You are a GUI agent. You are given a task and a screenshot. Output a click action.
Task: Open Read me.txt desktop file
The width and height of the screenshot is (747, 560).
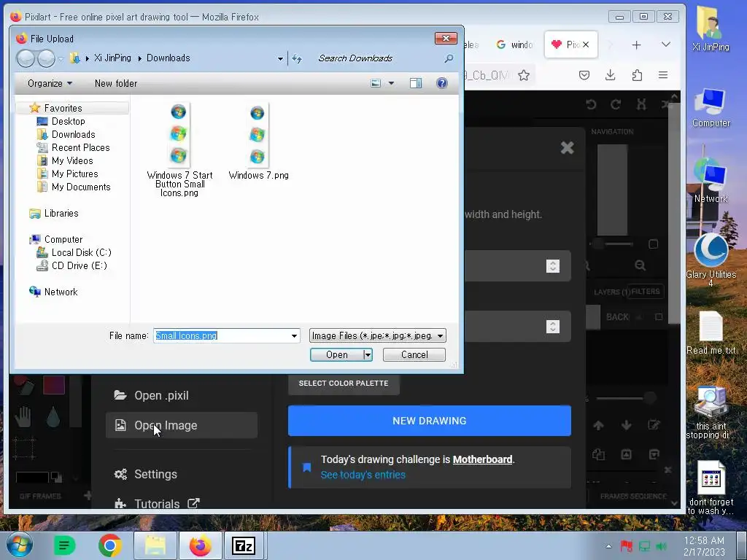tap(711, 332)
